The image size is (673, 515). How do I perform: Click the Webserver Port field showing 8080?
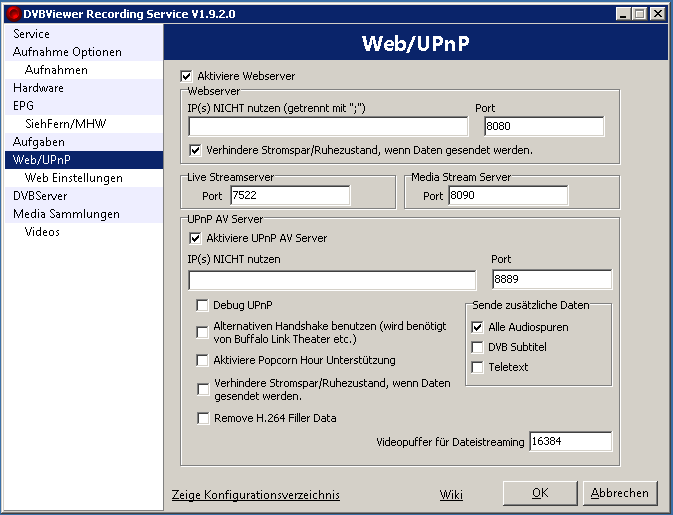tap(544, 126)
